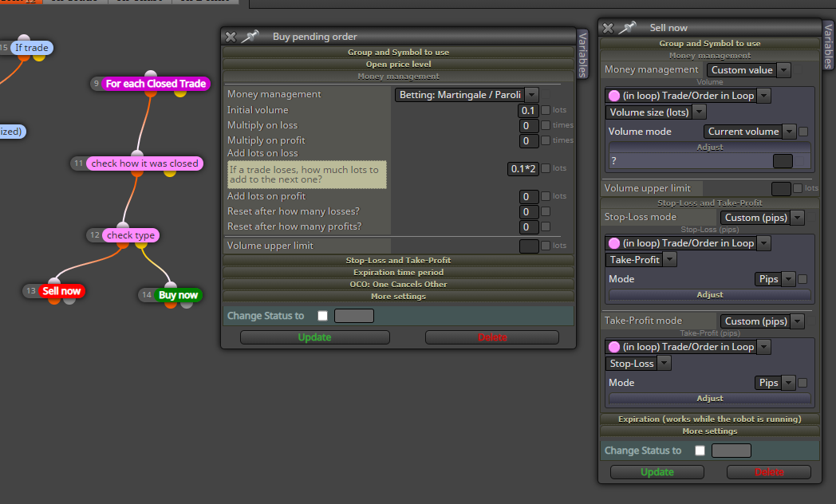836x504 pixels.
Task: Open Volume mode Current volume dropdown
Action: tap(750, 131)
